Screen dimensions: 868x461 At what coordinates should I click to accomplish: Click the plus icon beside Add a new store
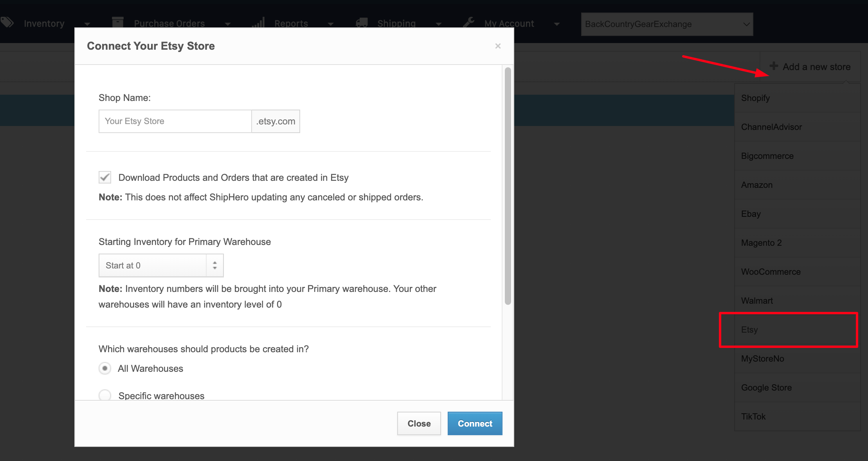pos(774,66)
